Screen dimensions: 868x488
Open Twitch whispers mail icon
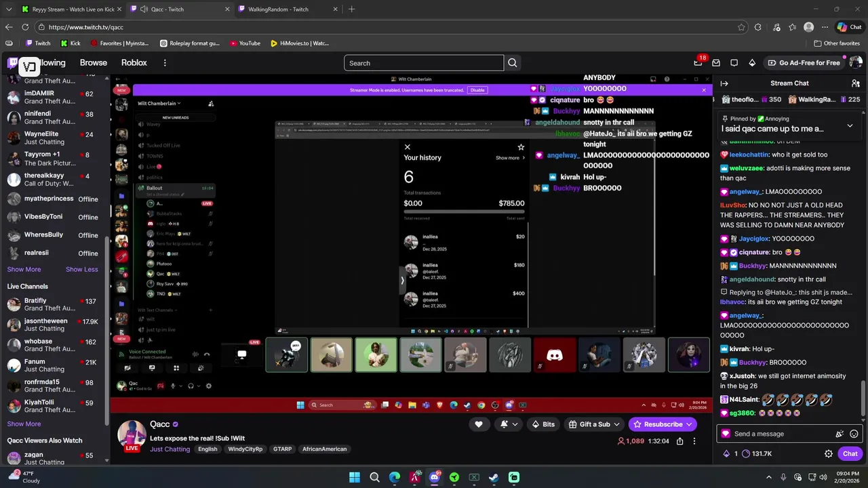point(716,62)
